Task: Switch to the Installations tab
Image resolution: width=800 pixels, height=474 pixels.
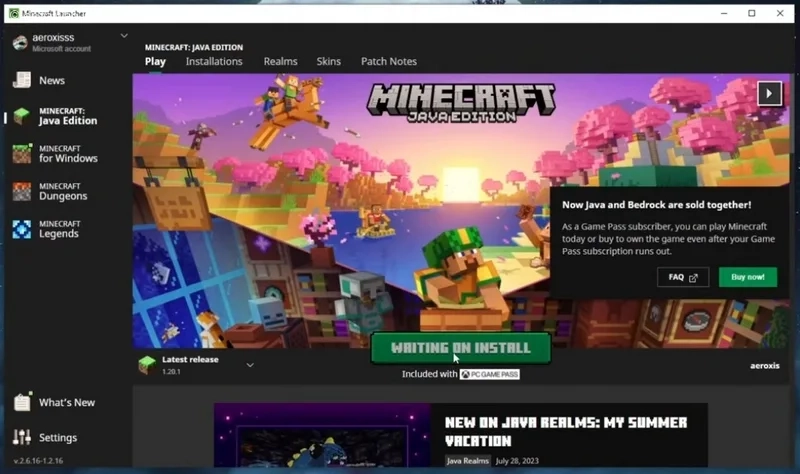Action: (x=214, y=61)
